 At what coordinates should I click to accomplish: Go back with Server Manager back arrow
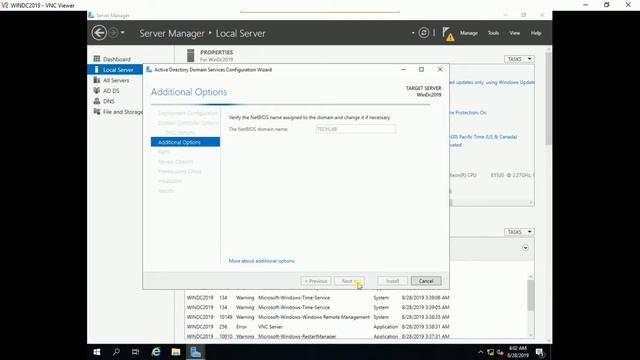[99, 33]
